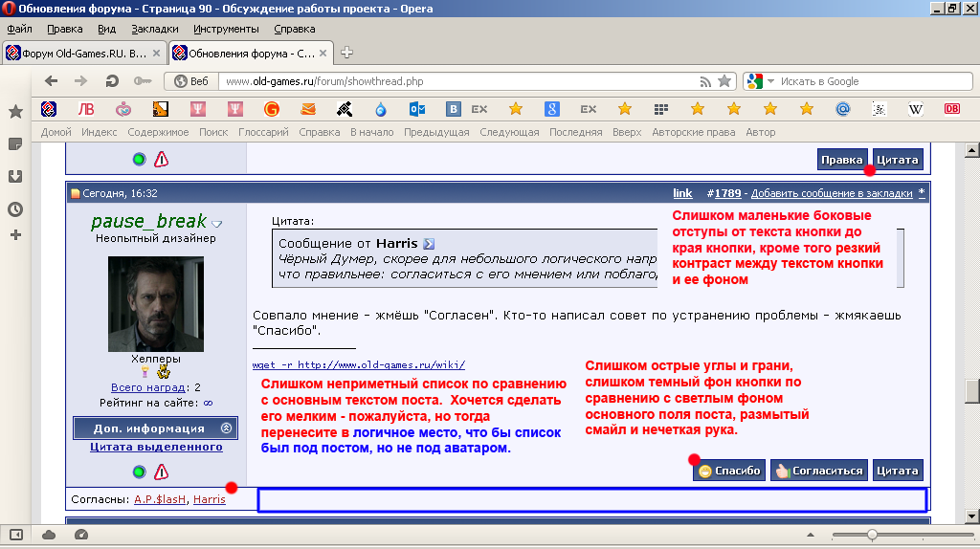Image resolution: width=980 pixels, height=549 pixels.
Task: Open the Notes panel in sidebar
Action: (15, 144)
